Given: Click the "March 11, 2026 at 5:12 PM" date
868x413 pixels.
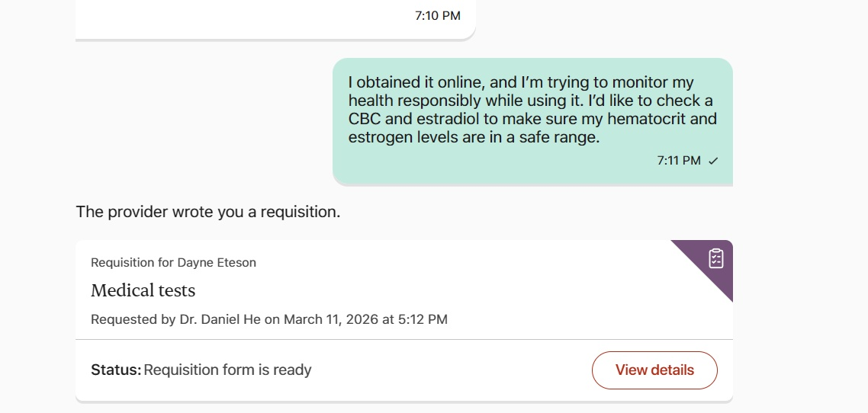Looking at the screenshot, I should tap(365, 319).
